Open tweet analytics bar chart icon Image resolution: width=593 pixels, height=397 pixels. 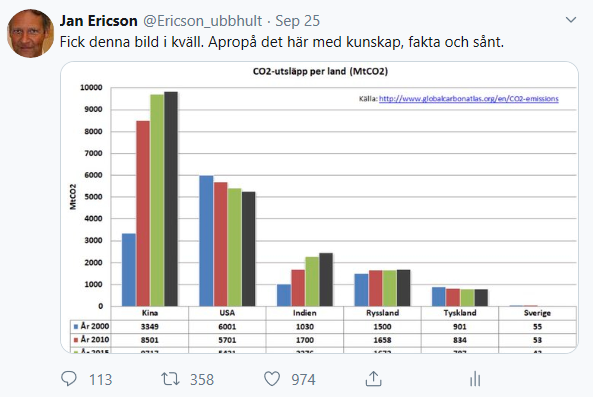[475, 379]
